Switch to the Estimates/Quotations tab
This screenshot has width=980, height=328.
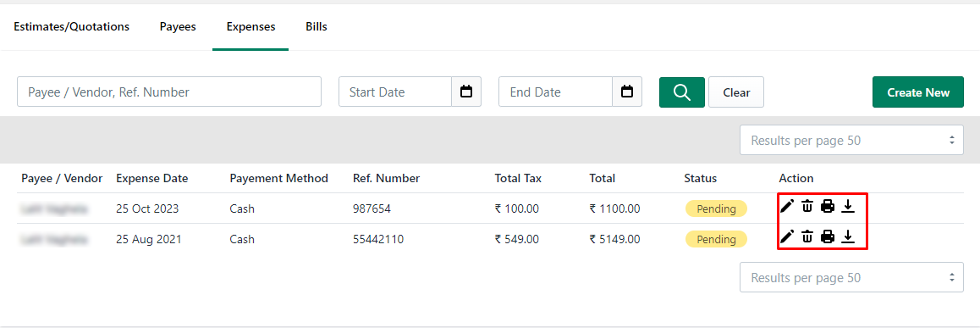click(72, 27)
